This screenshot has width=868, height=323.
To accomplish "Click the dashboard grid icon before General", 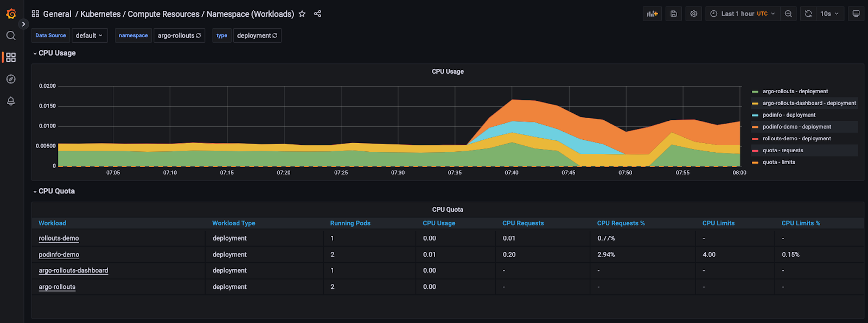I will click(35, 14).
